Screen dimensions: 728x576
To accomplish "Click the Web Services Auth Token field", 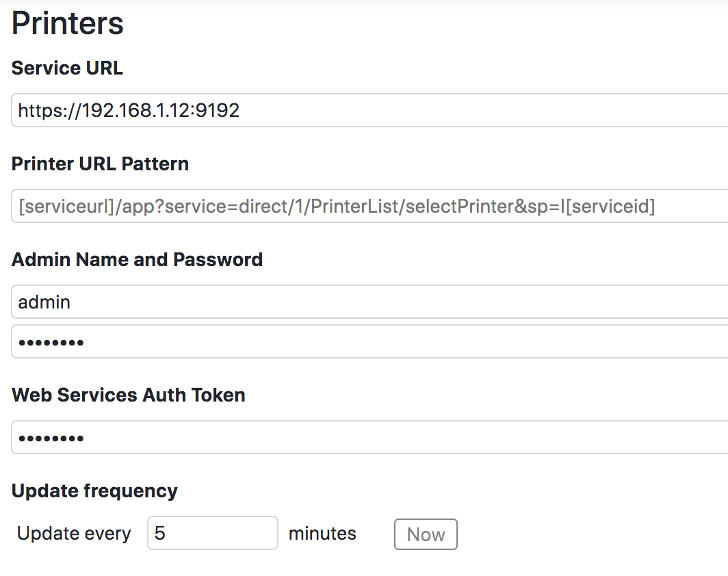I will [x=369, y=437].
